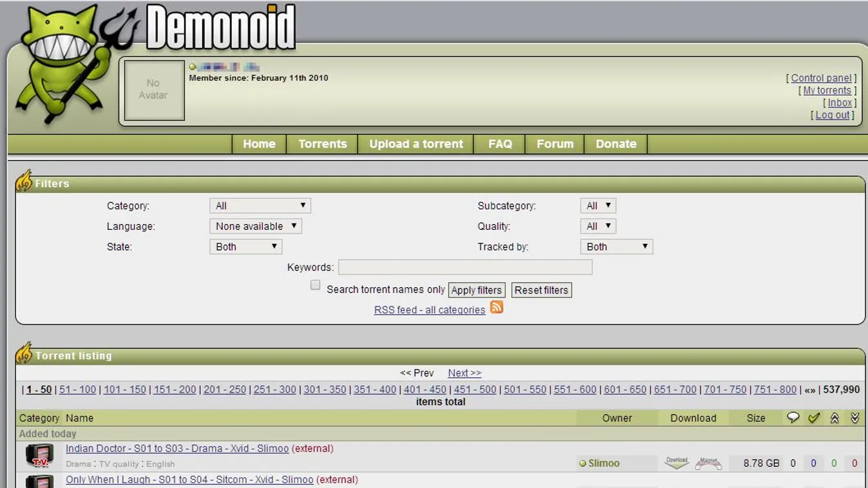868x488 pixels.
Task: Jump to items 351 - 400
Action: 375,389
